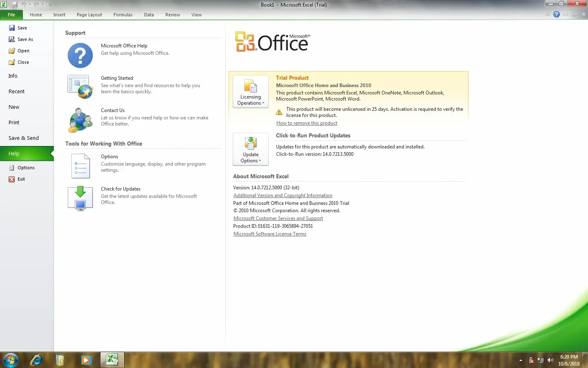The width and height of the screenshot is (588, 368).
Task: Click the clock in the system tray
Action: [568, 360]
